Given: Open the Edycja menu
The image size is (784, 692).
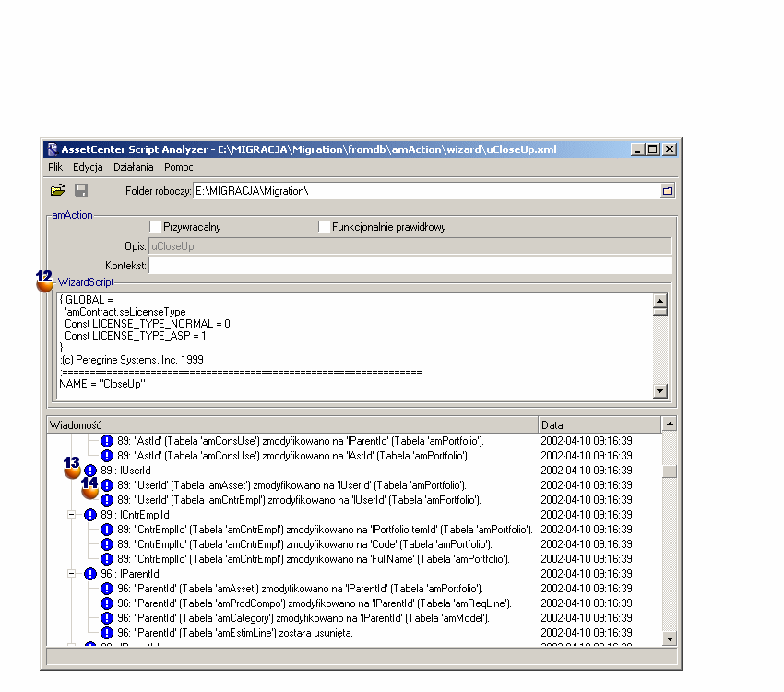Looking at the screenshot, I should tap(88, 167).
